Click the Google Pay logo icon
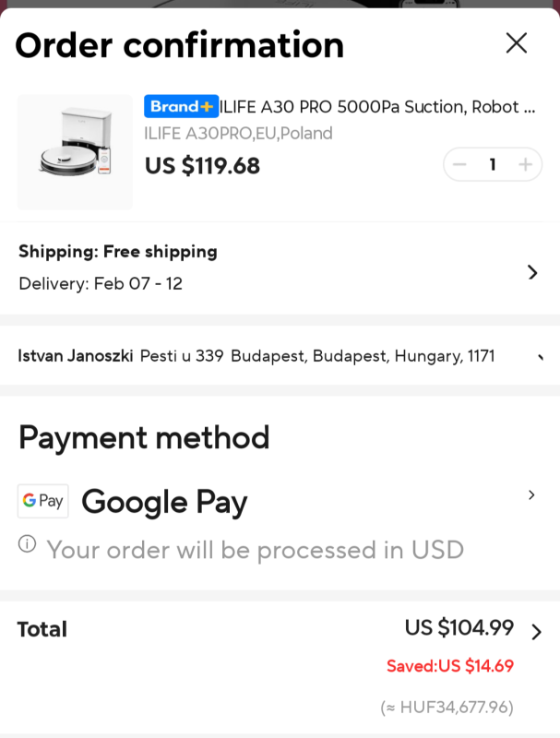The height and width of the screenshot is (738, 560). pos(42,501)
